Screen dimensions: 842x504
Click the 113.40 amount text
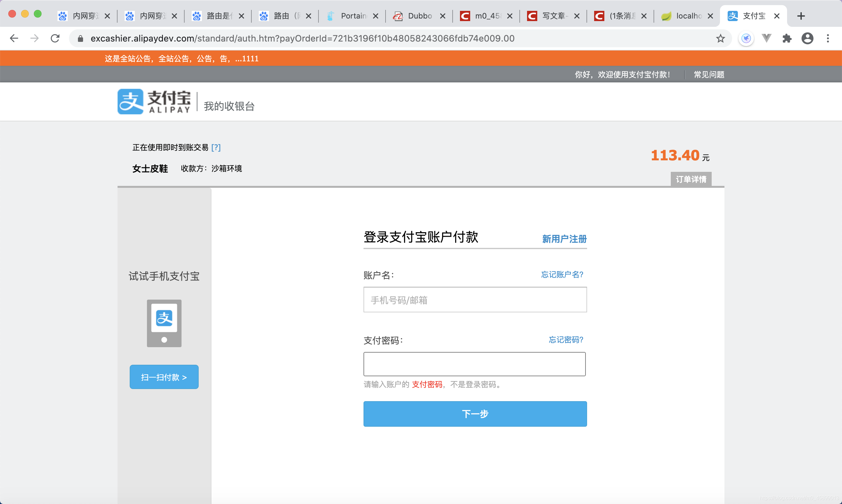point(675,156)
